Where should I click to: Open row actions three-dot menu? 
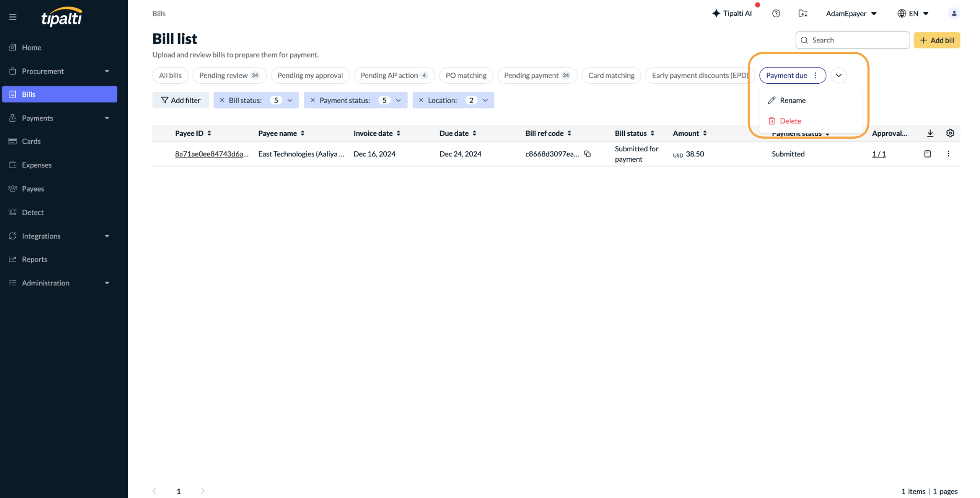(948, 154)
